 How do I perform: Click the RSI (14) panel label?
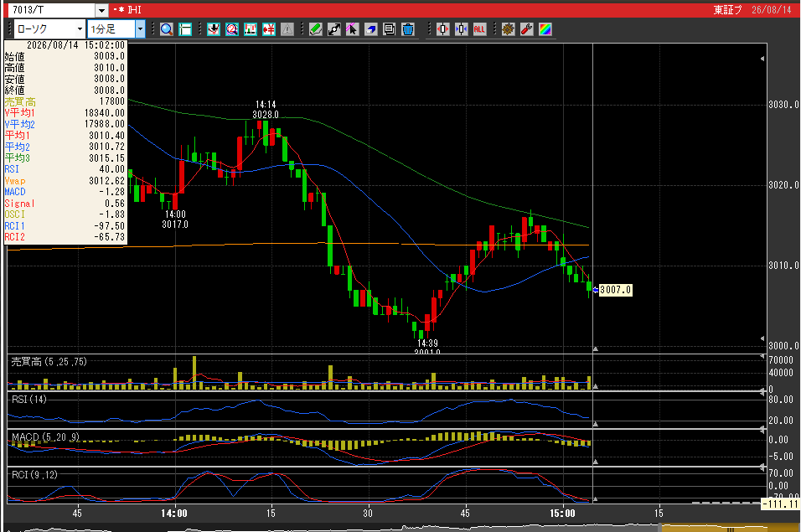(28, 400)
